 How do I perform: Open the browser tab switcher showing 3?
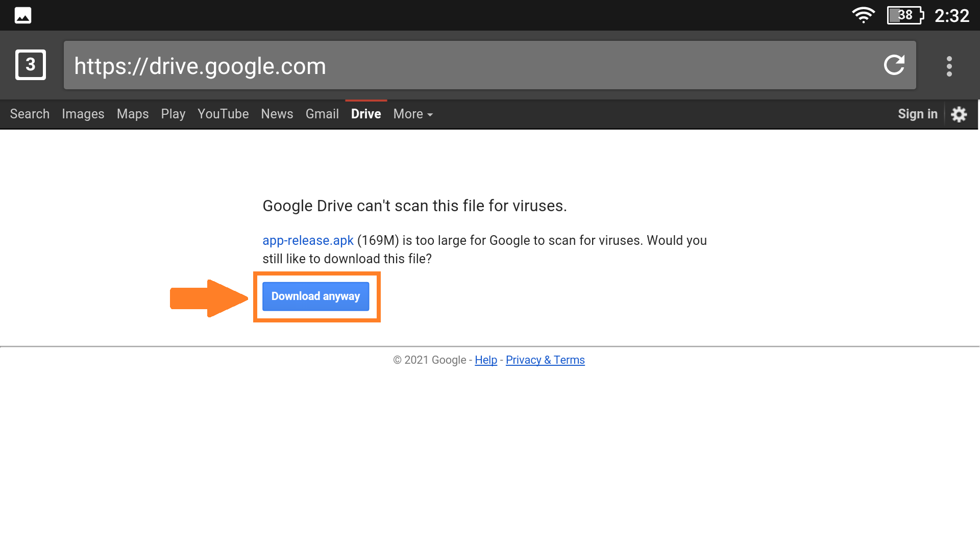31,65
